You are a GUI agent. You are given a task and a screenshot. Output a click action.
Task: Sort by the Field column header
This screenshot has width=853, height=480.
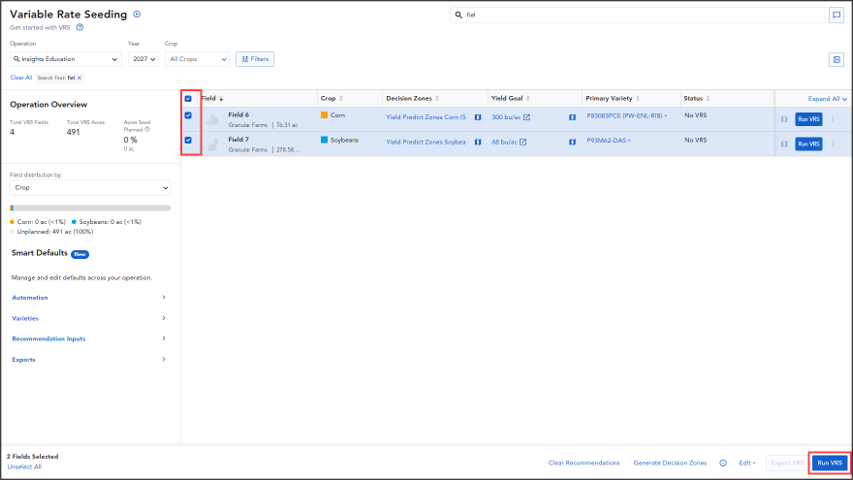pyautogui.click(x=212, y=99)
